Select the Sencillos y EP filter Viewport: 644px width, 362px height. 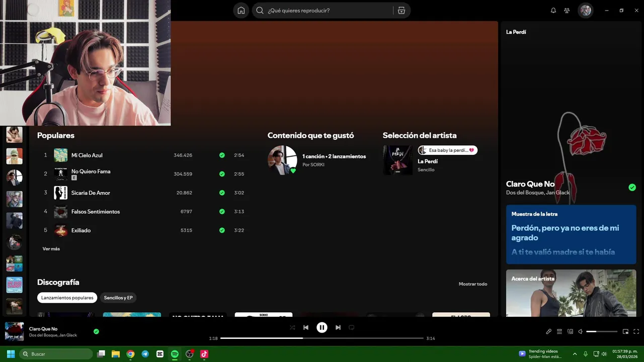tap(118, 298)
